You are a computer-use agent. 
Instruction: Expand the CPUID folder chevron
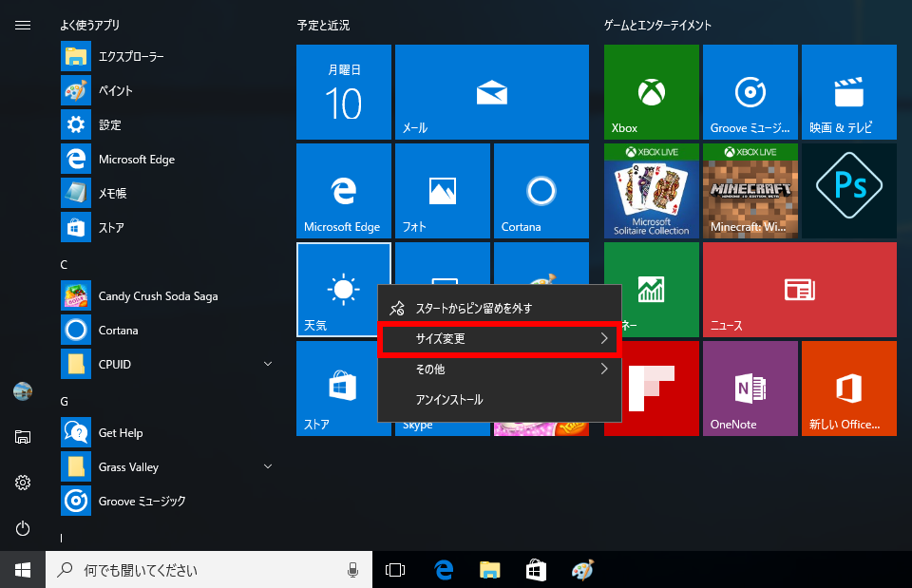[268, 364]
